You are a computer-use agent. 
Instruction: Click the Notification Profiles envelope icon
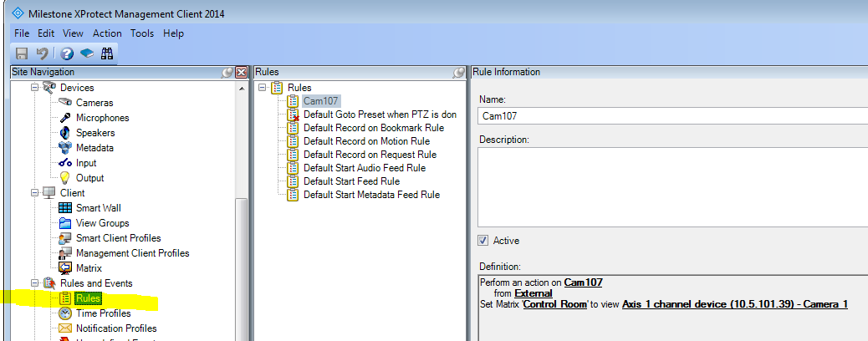[x=65, y=328]
